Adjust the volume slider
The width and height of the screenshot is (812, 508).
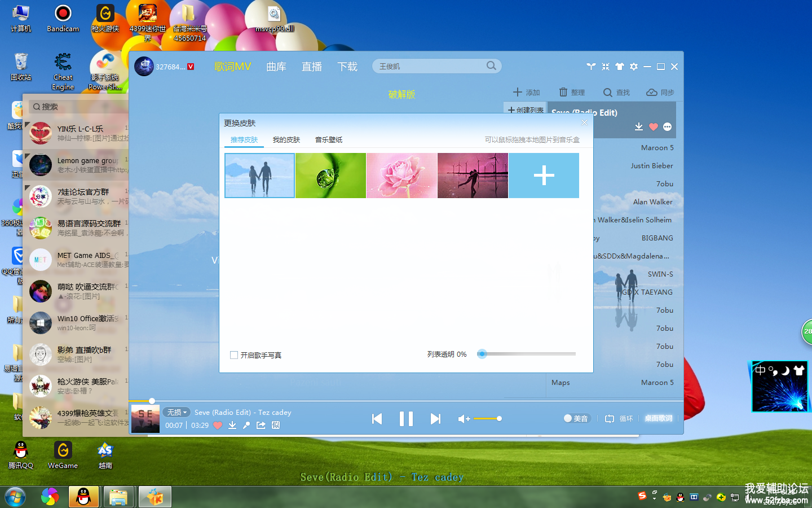tap(488, 419)
